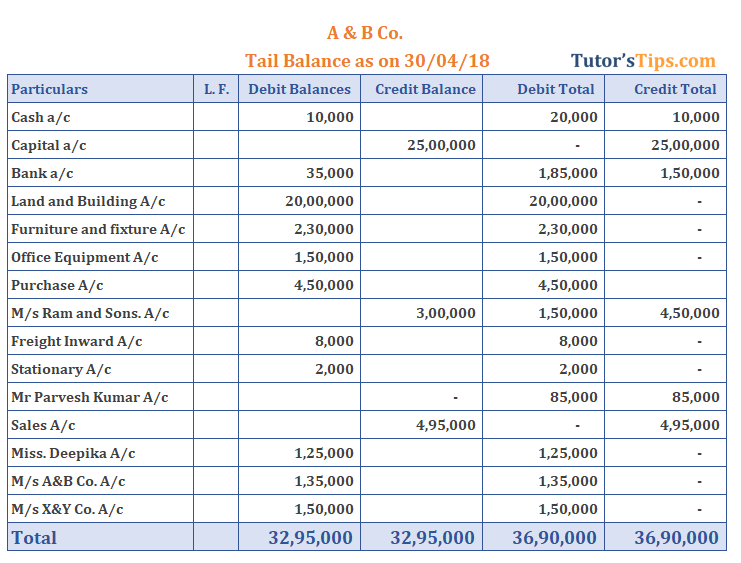The width and height of the screenshot is (741, 563).
Task: Click the Total row label
Action: (34, 538)
